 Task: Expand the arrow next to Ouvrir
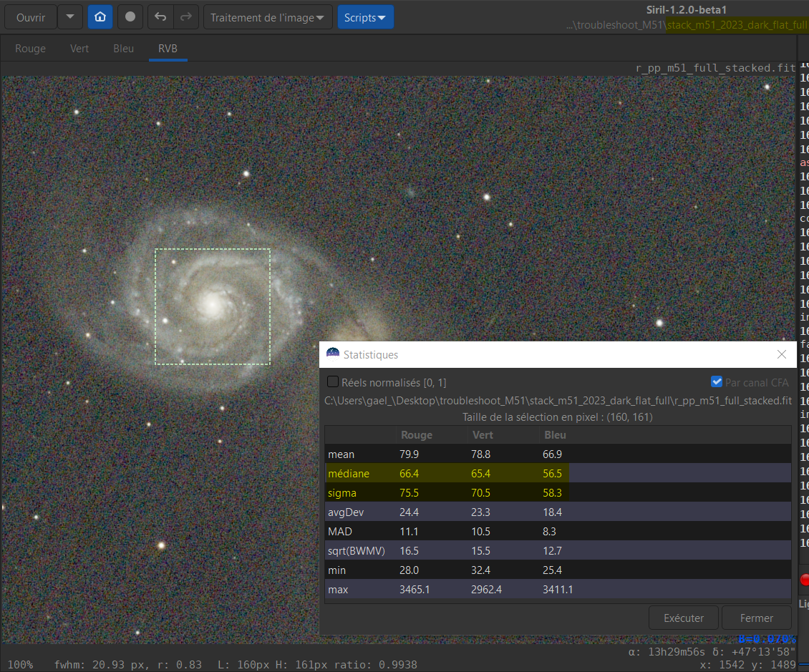[x=69, y=17]
